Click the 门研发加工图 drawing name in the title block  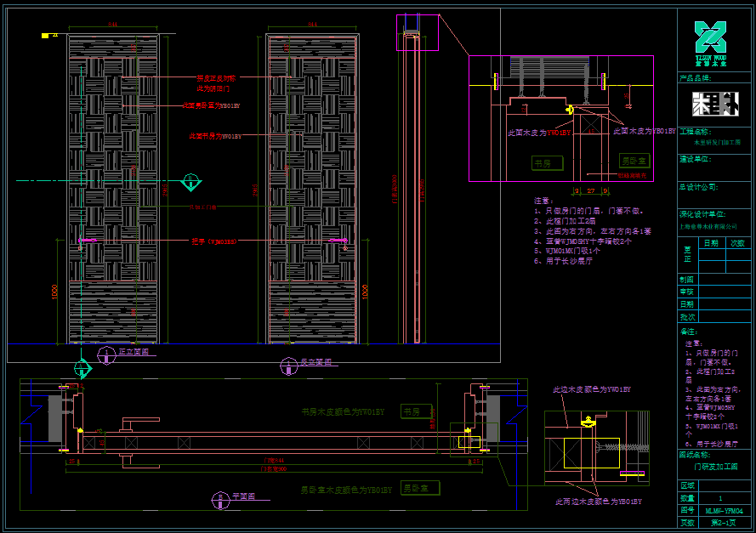(x=716, y=467)
